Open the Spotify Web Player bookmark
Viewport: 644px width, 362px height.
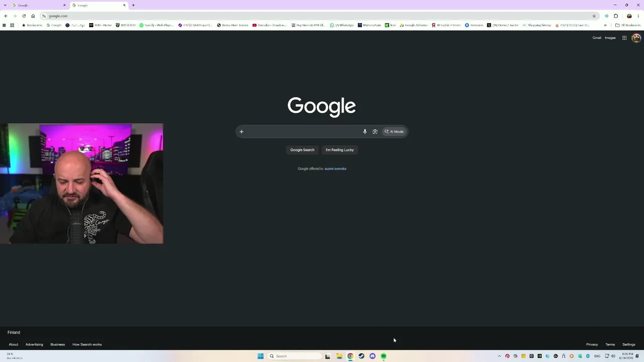pyautogui.click(x=156, y=25)
